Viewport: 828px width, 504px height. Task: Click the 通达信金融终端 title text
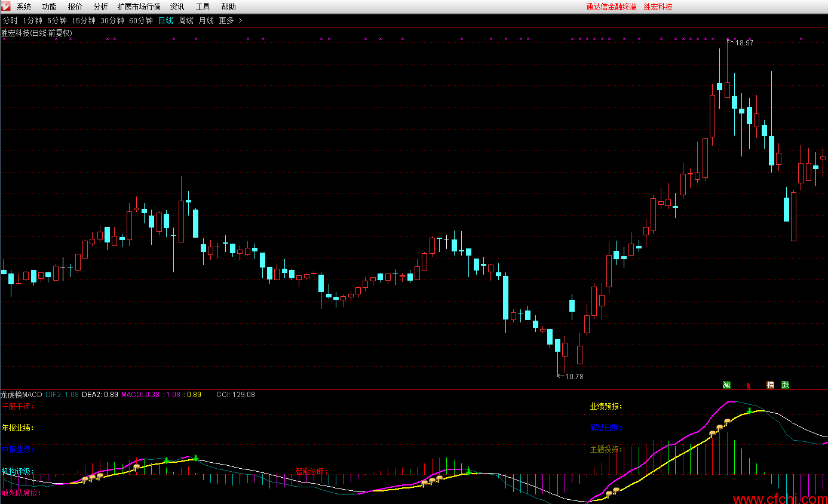point(611,7)
